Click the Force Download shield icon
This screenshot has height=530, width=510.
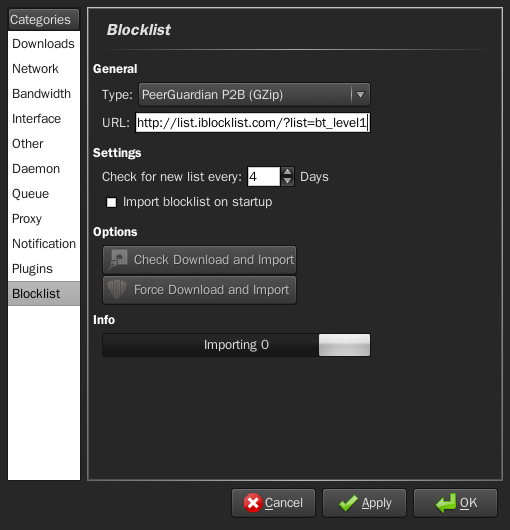coord(117,290)
